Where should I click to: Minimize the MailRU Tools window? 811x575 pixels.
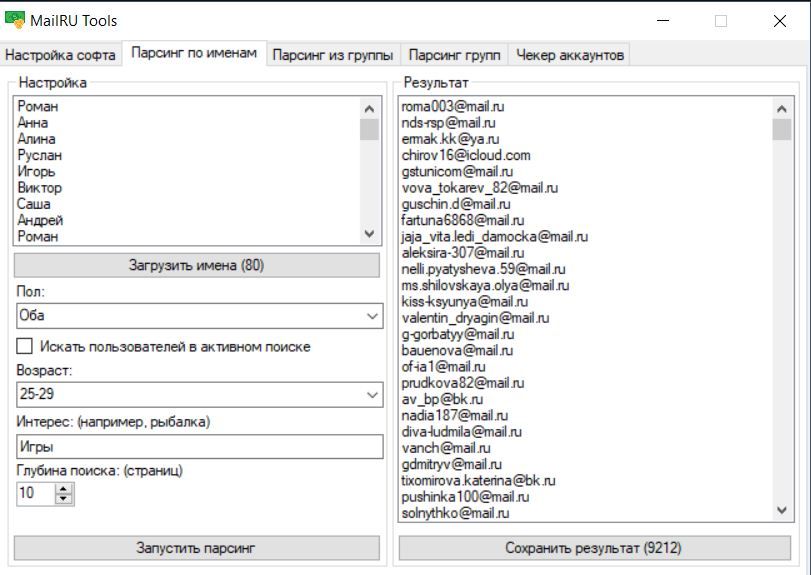click(662, 21)
